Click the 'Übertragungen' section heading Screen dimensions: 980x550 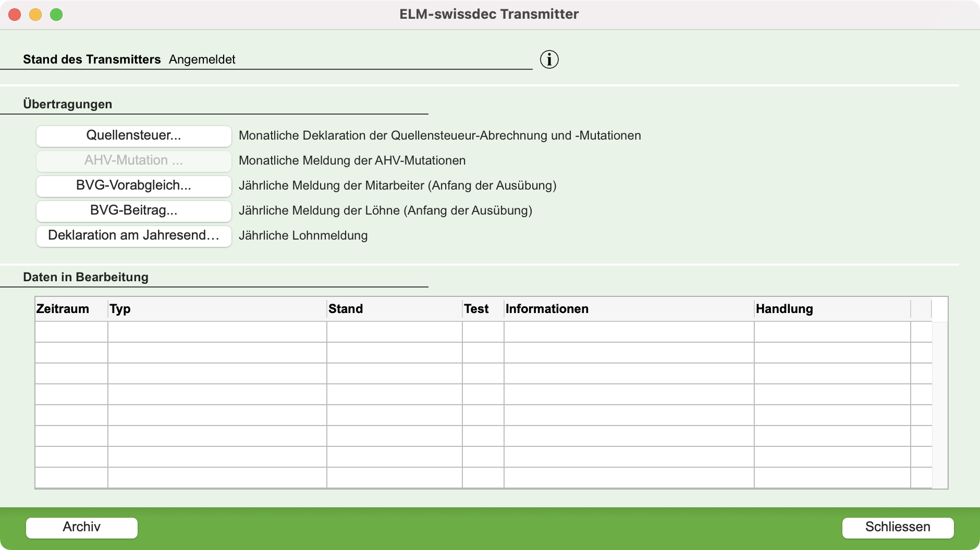pos(68,104)
